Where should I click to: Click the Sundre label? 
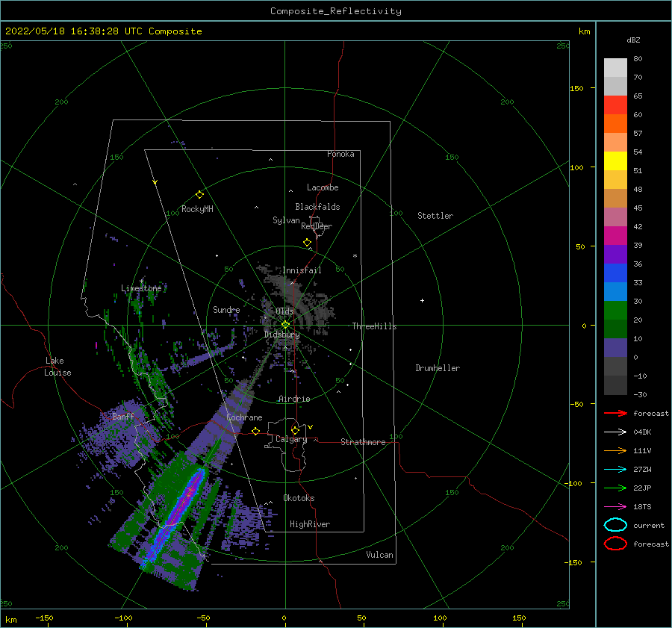pos(226,309)
